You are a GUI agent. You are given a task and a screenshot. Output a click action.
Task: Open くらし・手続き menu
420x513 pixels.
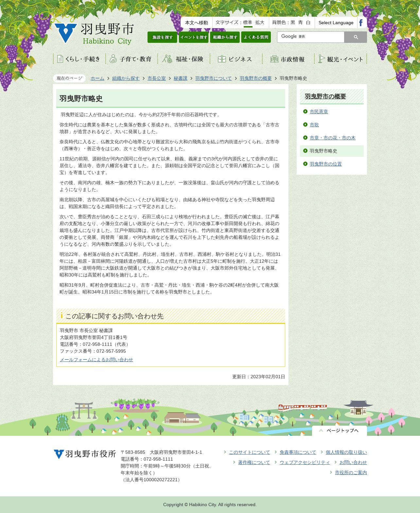point(79,59)
